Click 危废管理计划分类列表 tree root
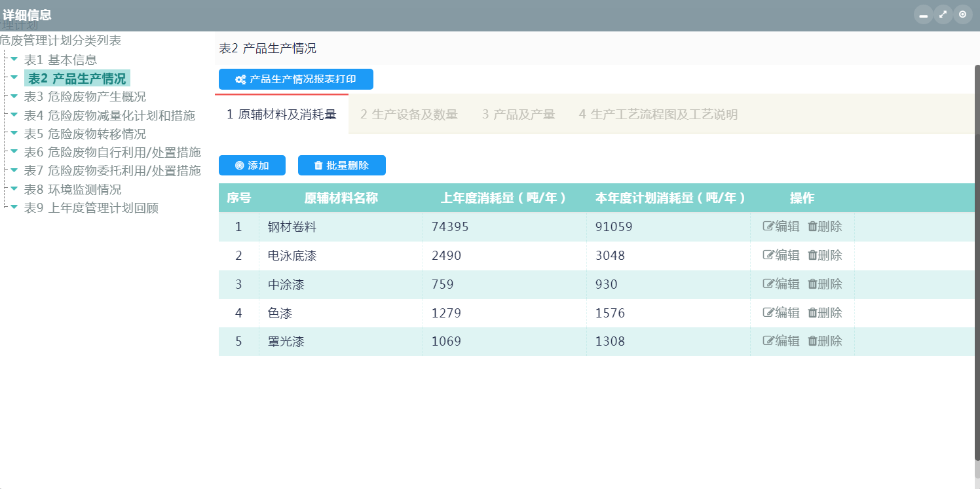 click(x=60, y=40)
